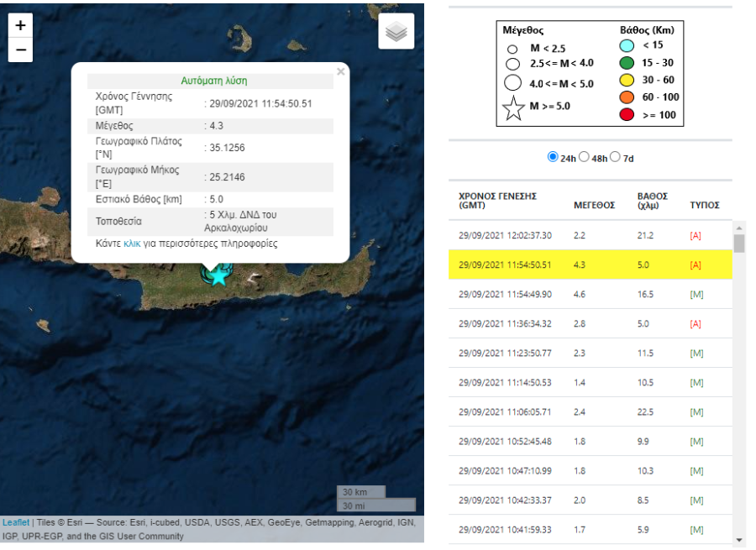Image resolution: width=756 pixels, height=550 pixels.
Task: Select the highlighted 11:54:50.51 magnitude 4.3 row
Action: [591, 265]
